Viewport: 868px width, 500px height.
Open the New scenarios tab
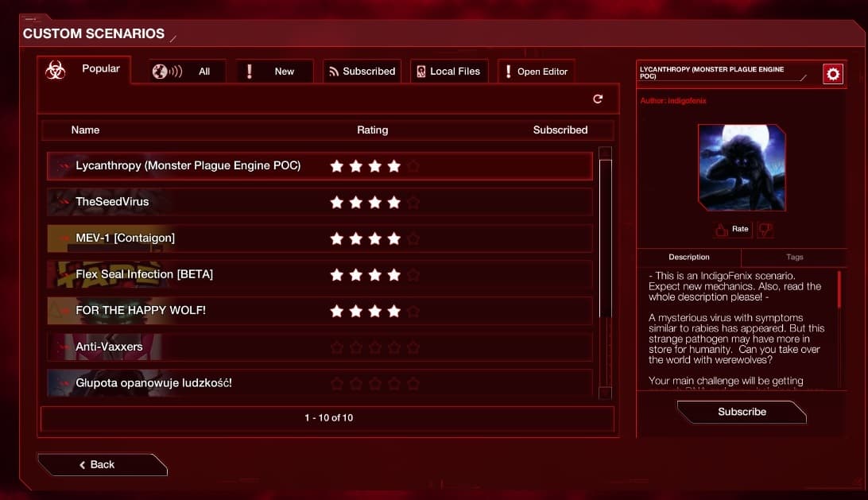click(x=274, y=72)
